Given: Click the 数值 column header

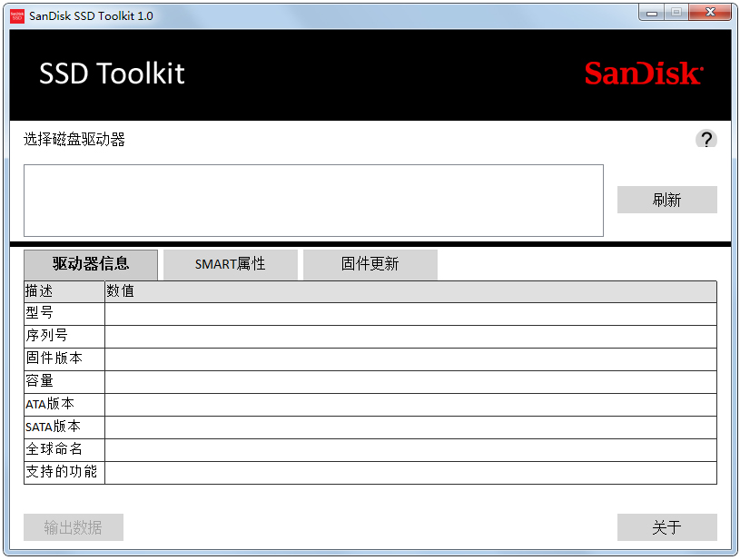Looking at the screenshot, I should pyautogui.click(x=410, y=291).
